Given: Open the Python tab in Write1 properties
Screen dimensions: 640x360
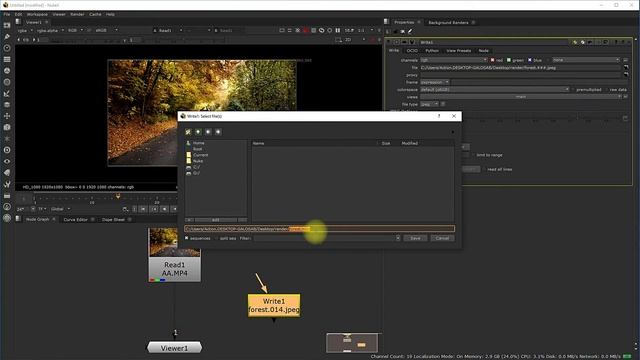Looking at the screenshot, I should pos(432,51).
